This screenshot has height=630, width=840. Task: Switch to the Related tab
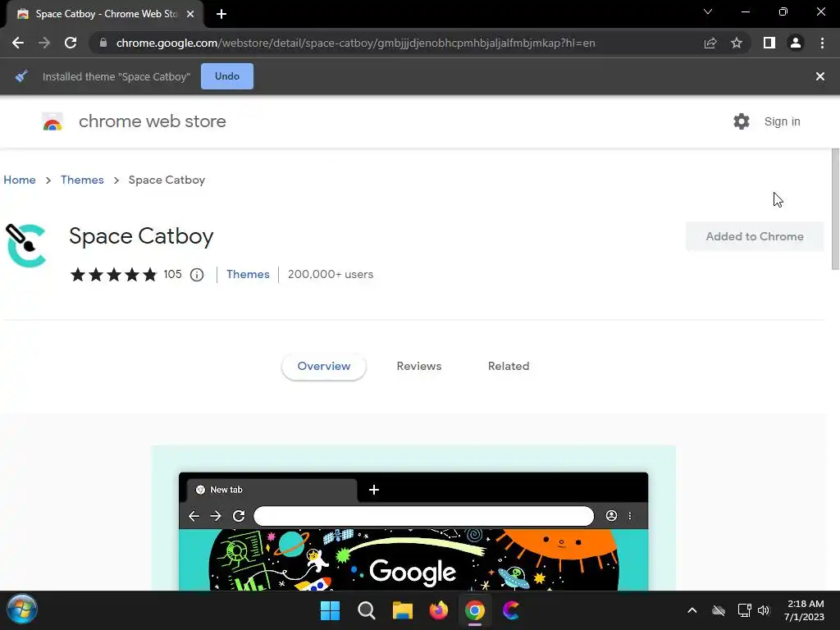click(x=509, y=367)
